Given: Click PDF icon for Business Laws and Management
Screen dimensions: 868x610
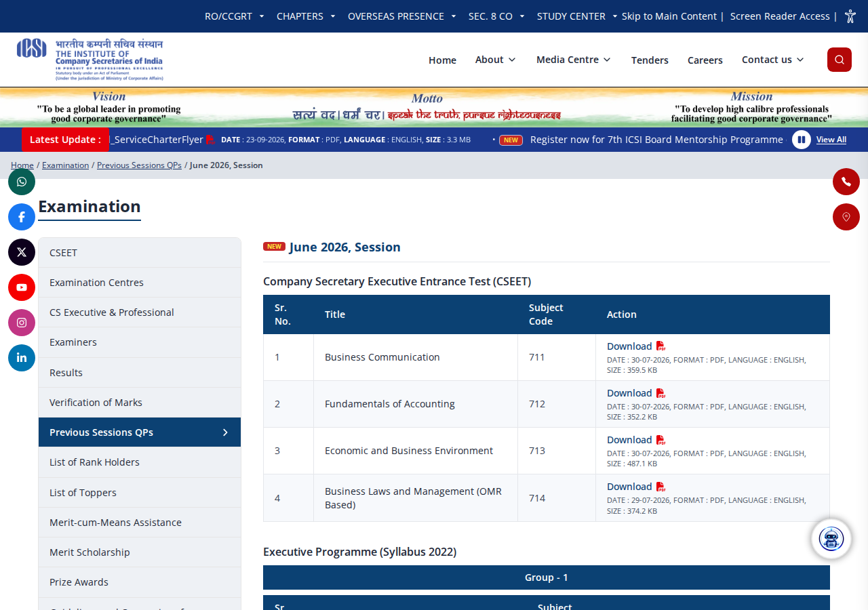Looking at the screenshot, I should (x=661, y=487).
